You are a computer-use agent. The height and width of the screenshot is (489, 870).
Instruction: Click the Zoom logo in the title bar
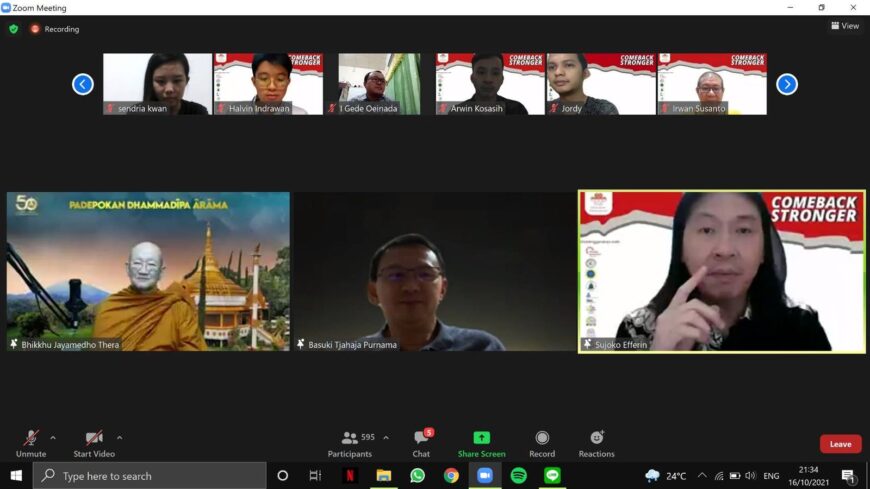[6, 8]
